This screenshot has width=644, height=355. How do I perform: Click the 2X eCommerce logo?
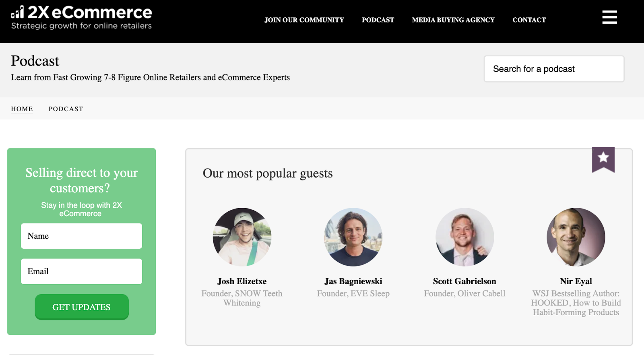81,18
